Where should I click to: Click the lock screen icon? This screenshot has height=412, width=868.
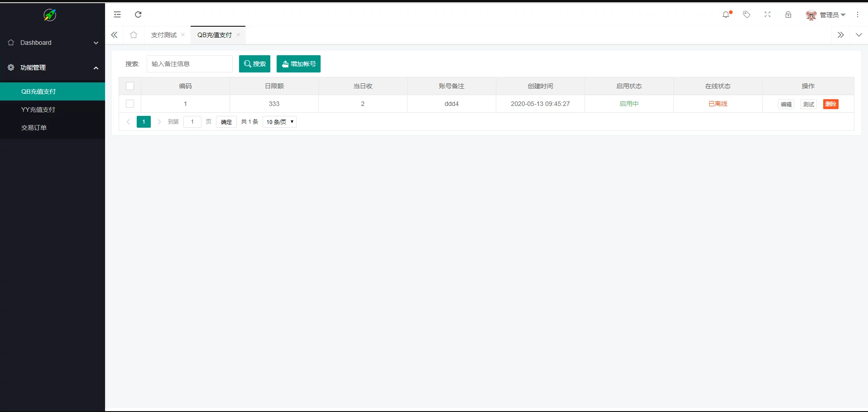[x=788, y=14]
